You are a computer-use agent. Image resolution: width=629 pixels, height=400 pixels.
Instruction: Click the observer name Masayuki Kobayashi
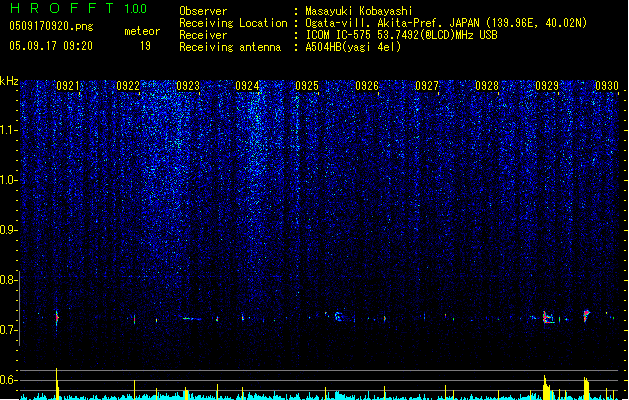(x=359, y=11)
